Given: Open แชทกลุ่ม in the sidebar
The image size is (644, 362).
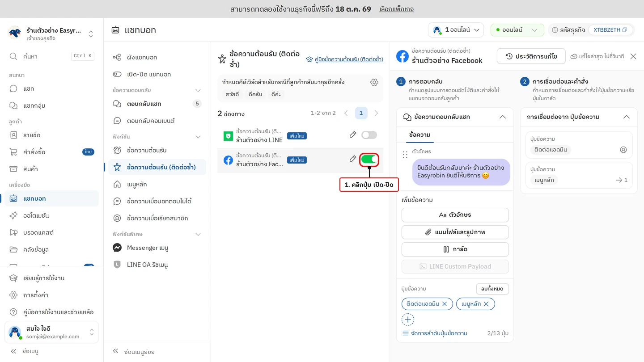Looking at the screenshot, I should [x=51, y=105].
